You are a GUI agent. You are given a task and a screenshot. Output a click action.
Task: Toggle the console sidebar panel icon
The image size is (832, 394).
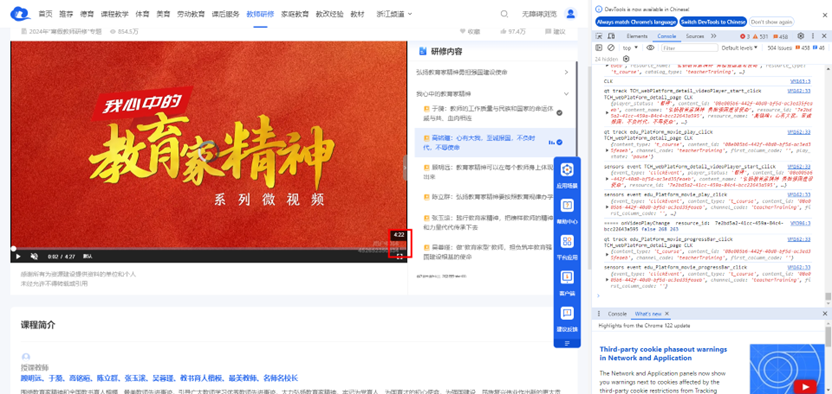[599, 48]
